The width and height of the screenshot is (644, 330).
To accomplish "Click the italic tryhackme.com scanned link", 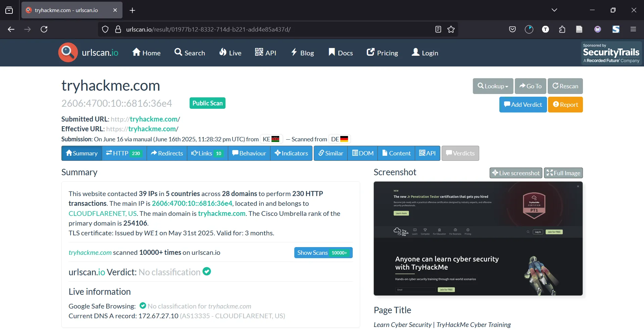I will (x=90, y=252).
